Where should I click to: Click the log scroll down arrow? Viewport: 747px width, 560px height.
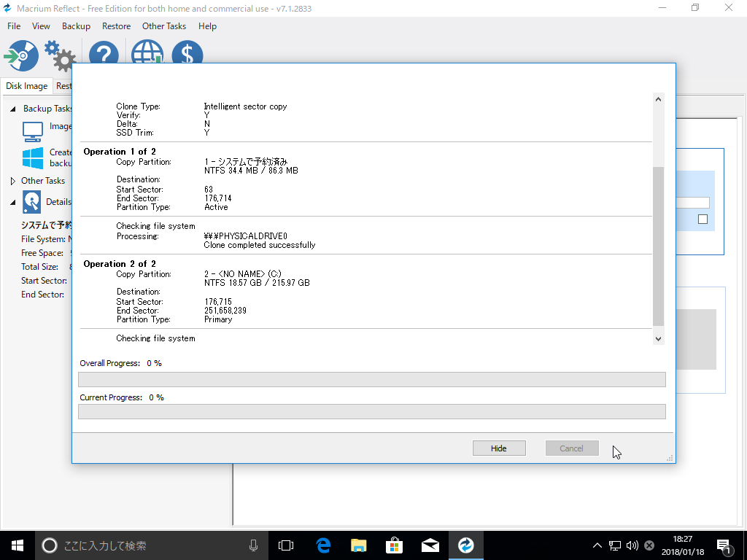tap(658, 338)
